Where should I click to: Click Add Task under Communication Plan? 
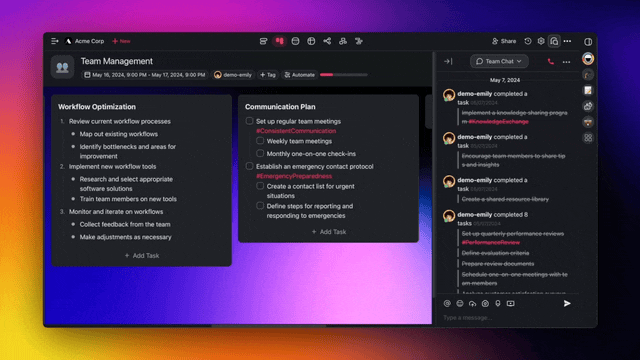[329, 231]
